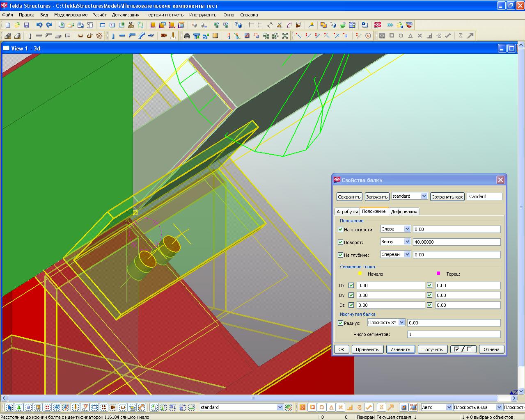
Task: Click the Redo arrow in the toolbar
Action: click(49, 25)
